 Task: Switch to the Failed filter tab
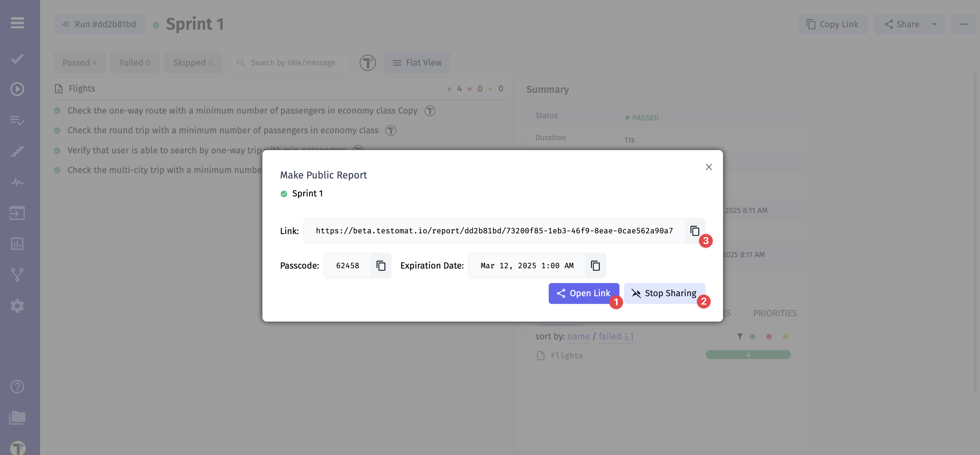click(135, 62)
